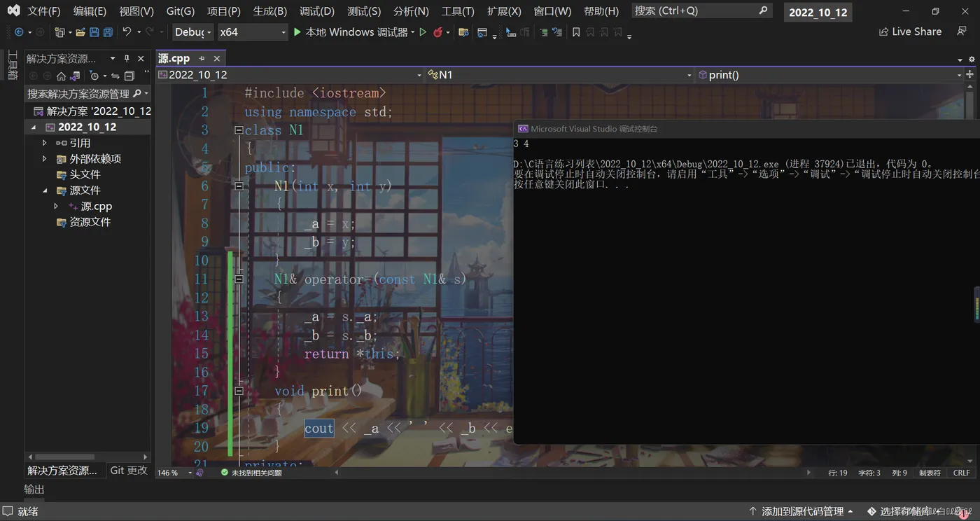Open the N1 class navigation dropdown
The image size is (980, 521).
(x=560, y=75)
